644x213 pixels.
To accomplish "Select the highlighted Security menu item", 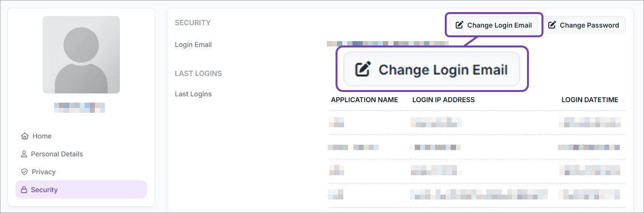I will click(x=81, y=190).
